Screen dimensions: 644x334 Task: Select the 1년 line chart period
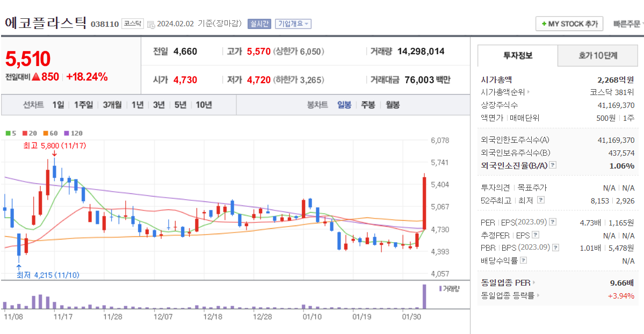[138, 105]
